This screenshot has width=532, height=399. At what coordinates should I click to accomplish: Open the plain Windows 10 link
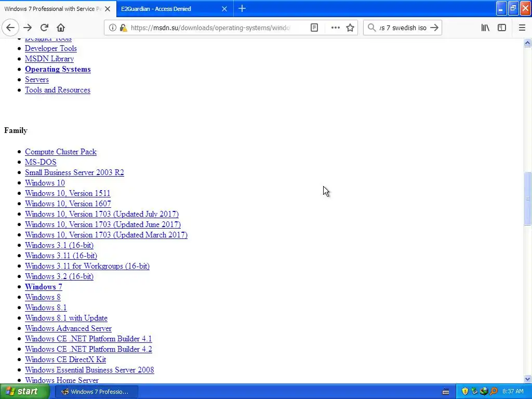45,183
